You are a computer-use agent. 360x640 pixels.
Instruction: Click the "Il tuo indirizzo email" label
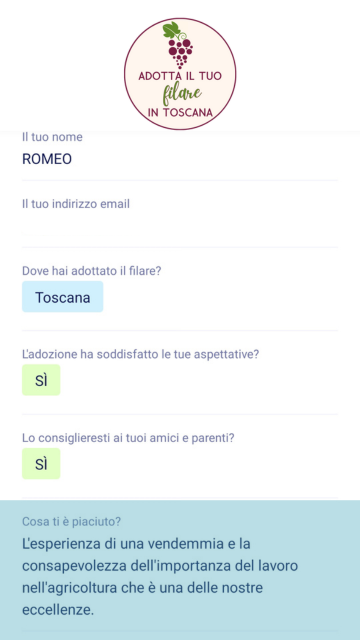coord(76,204)
